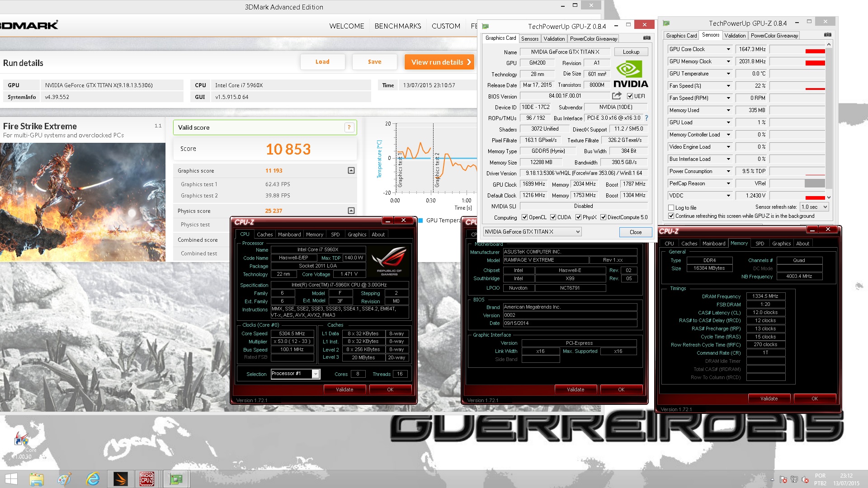Click the camera icon in Sensors GPU-Z window
The width and height of the screenshot is (868, 488).
point(827,35)
